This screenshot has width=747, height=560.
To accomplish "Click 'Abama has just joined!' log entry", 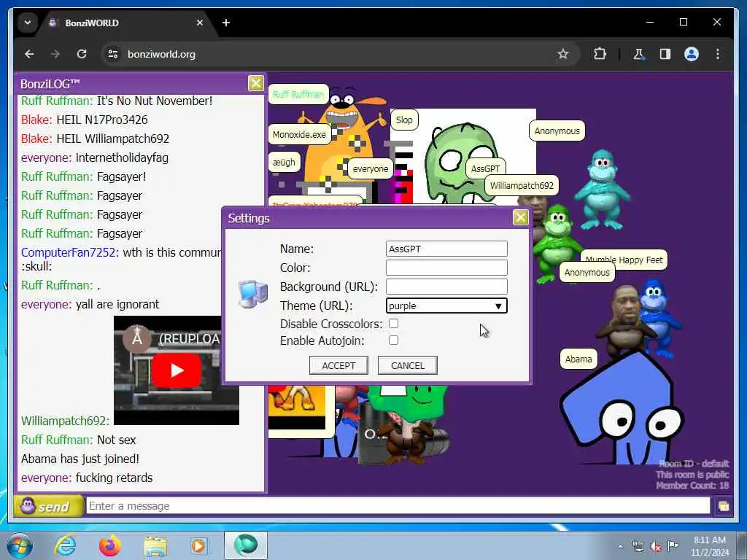I will [80, 459].
